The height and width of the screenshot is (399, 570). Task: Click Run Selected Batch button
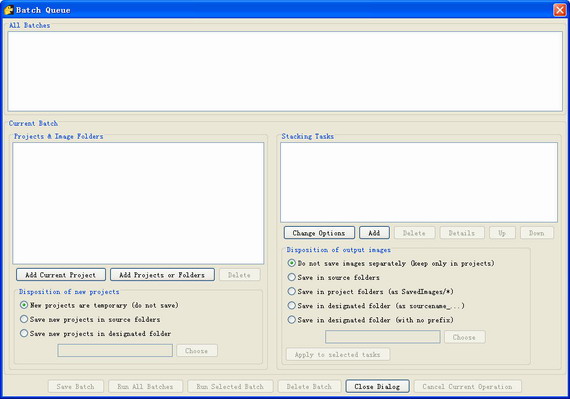point(230,386)
